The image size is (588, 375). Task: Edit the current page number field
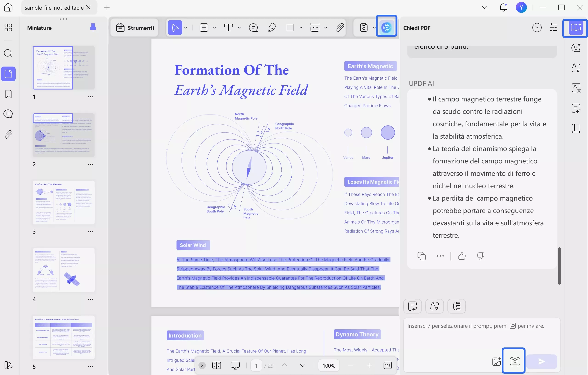(256, 366)
